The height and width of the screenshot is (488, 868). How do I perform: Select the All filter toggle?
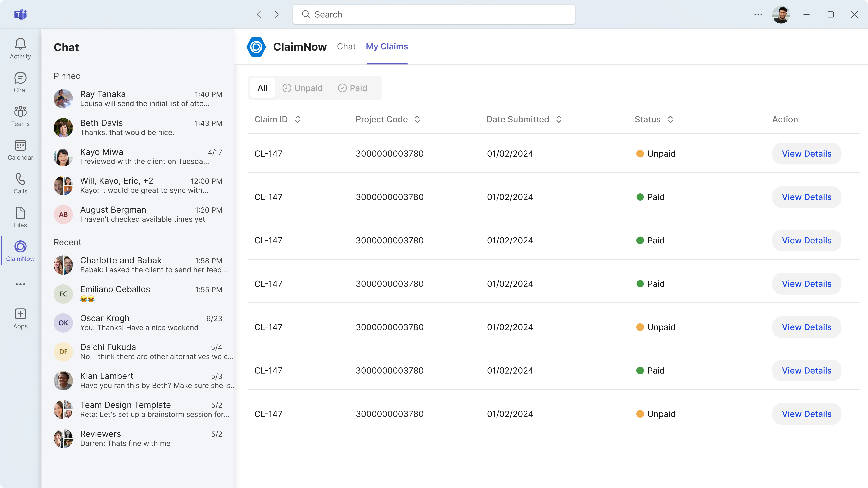pyautogui.click(x=262, y=88)
